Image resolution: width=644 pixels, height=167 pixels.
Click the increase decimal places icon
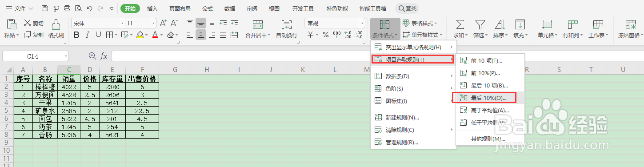pos(348,35)
